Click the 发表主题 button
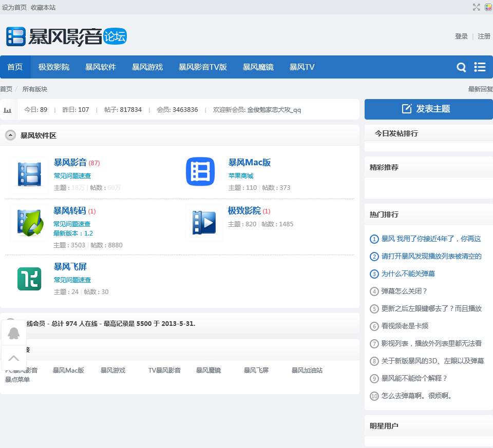Viewport: 493px width, 448px height. pos(428,109)
